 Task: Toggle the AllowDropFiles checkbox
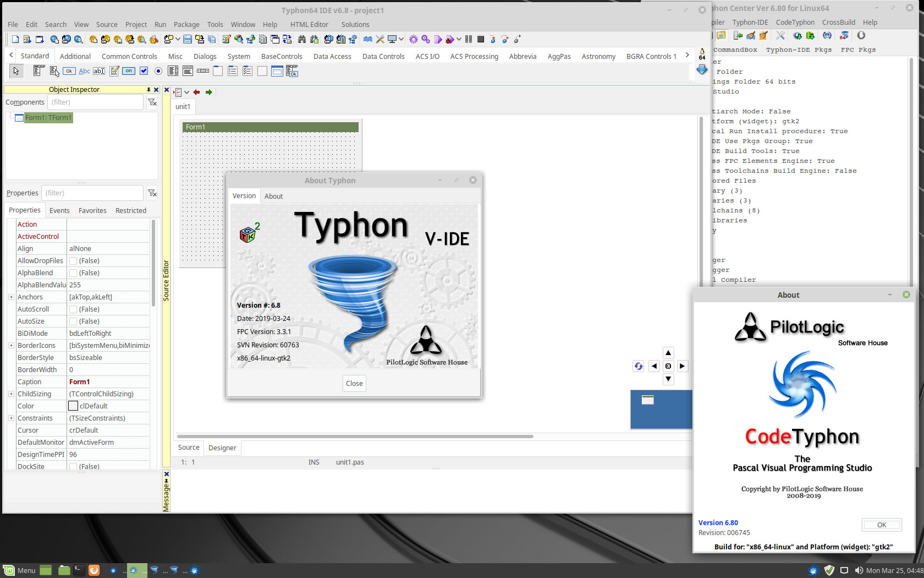click(73, 261)
